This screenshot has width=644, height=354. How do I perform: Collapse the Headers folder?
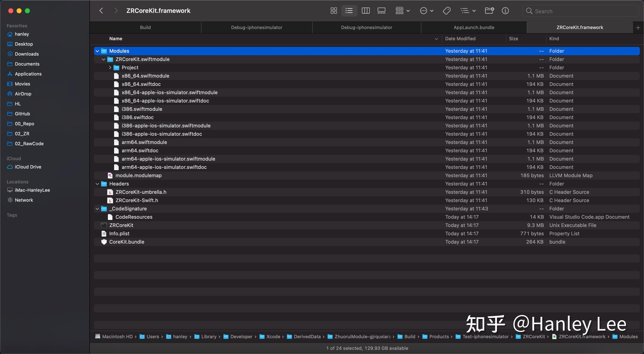(98, 184)
